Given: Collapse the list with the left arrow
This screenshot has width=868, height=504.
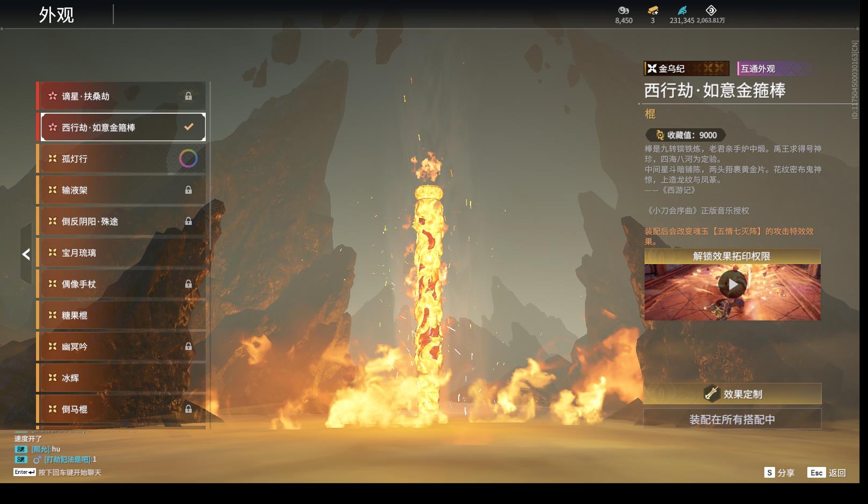Looking at the screenshot, I should click(x=26, y=254).
